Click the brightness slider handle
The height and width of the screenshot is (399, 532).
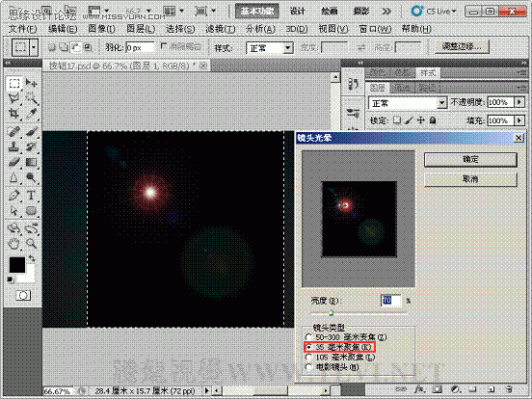tap(331, 312)
